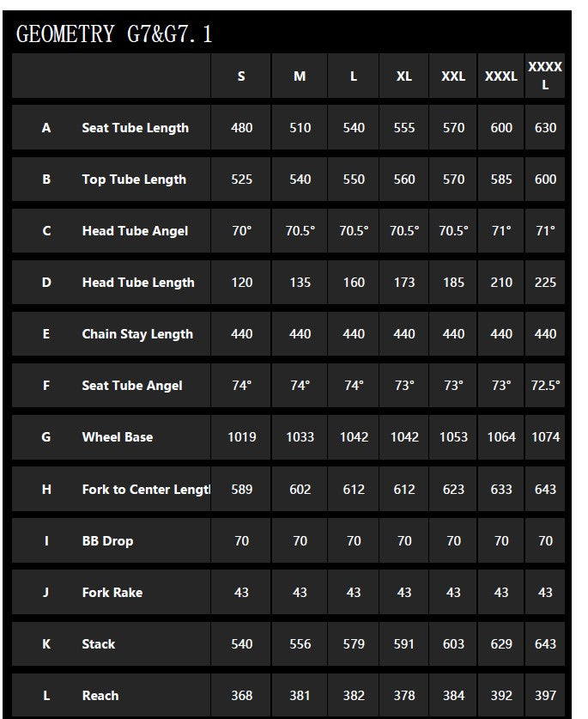The image size is (588, 719).
Task: Click the Head Tube Length value 173
Action: [x=404, y=283]
